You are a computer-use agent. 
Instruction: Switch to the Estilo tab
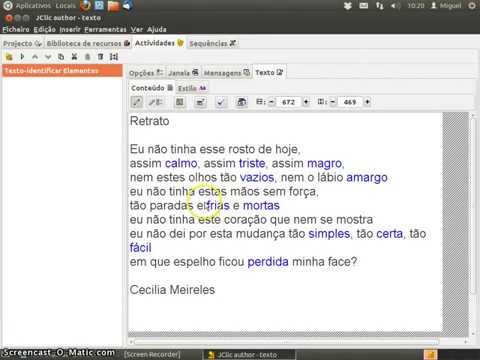click(x=192, y=88)
